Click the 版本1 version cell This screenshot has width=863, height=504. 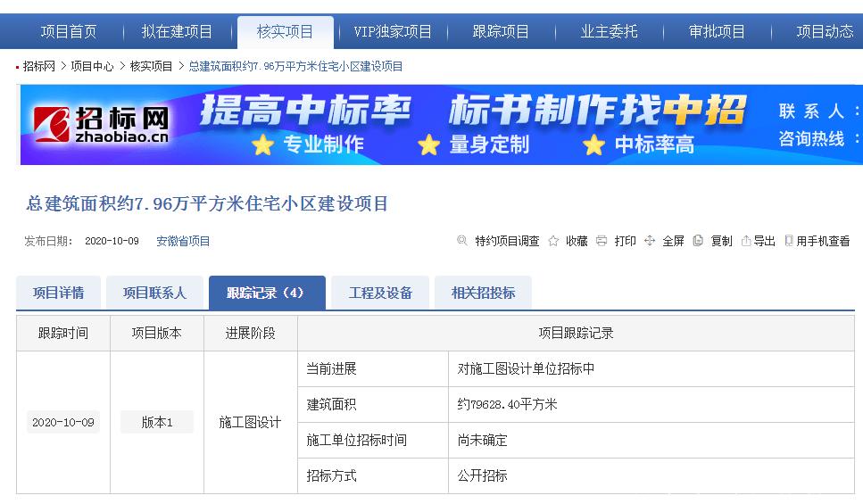click(x=157, y=422)
